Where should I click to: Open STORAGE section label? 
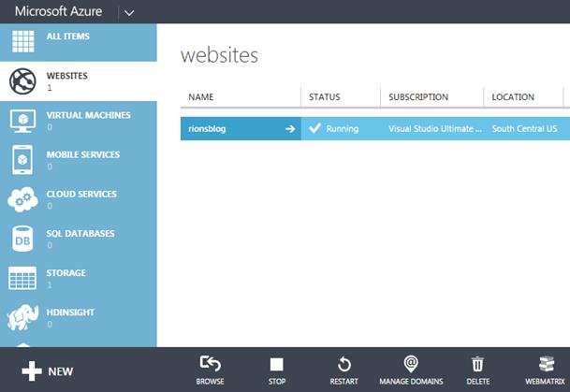[x=66, y=273]
